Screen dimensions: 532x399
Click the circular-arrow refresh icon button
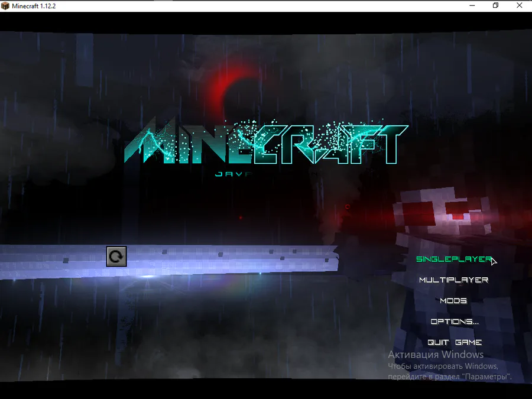(x=116, y=257)
